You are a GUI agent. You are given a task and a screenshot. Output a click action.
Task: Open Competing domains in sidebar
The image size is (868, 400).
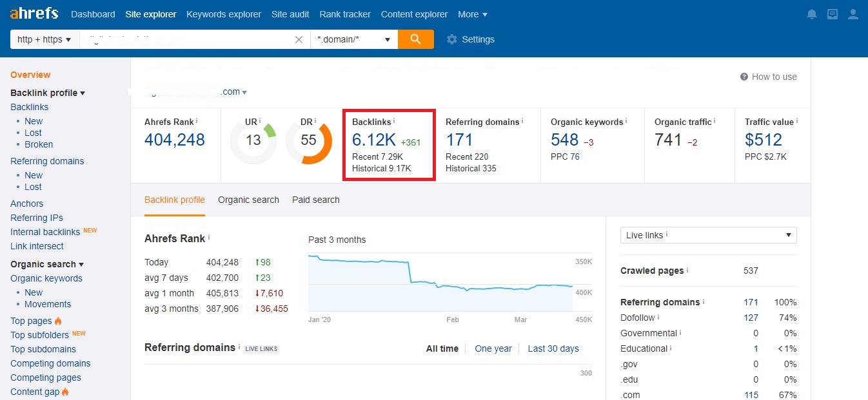point(50,363)
